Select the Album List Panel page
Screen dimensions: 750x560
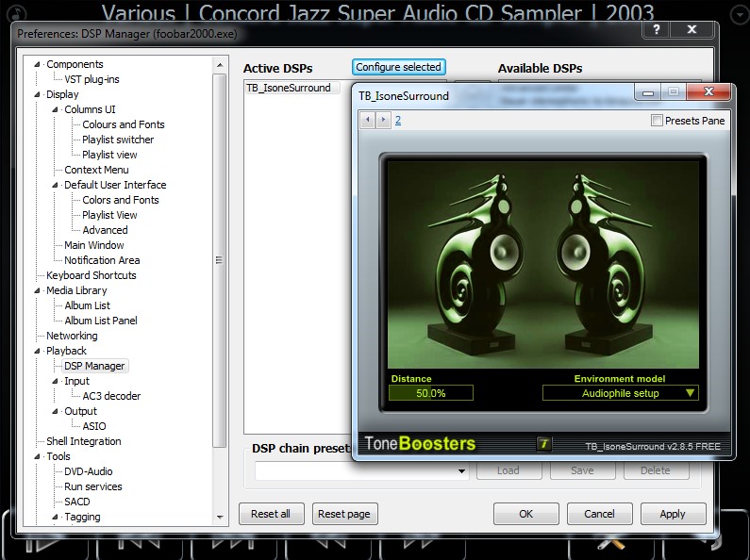tap(101, 321)
